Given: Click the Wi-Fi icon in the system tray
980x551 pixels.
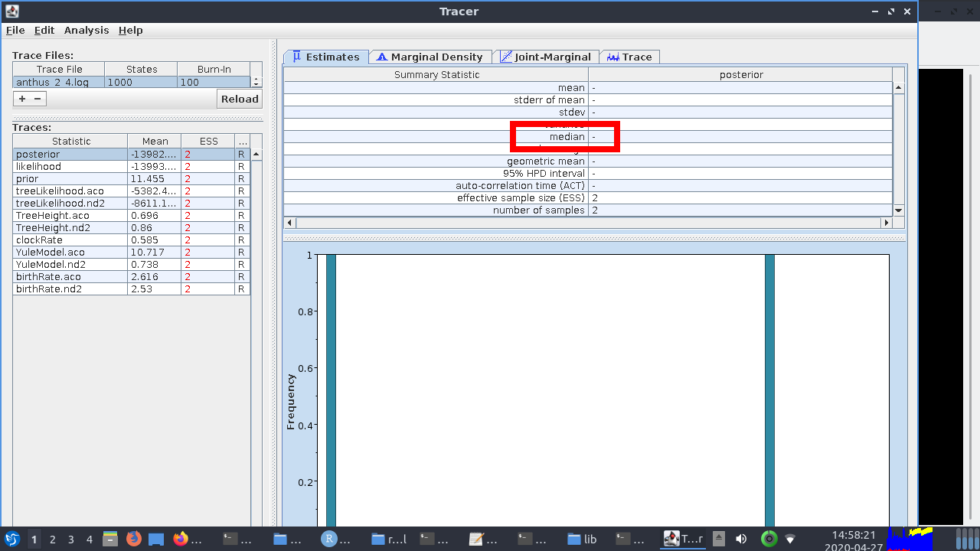Looking at the screenshot, I should pos(790,539).
